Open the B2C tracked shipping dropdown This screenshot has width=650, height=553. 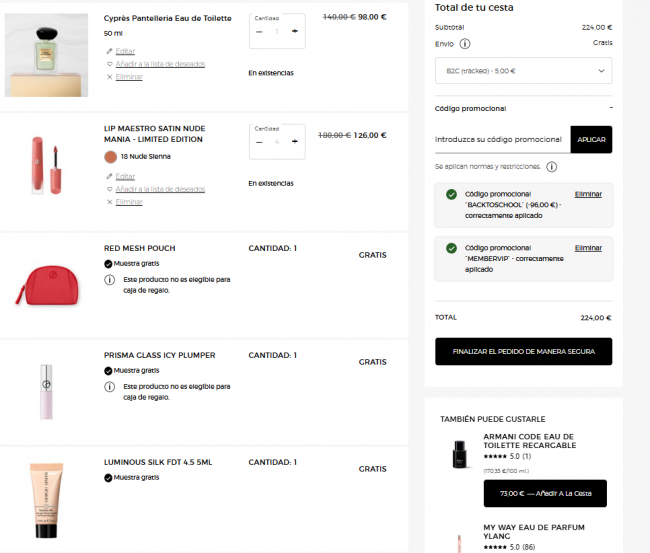click(x=524, y=71)
